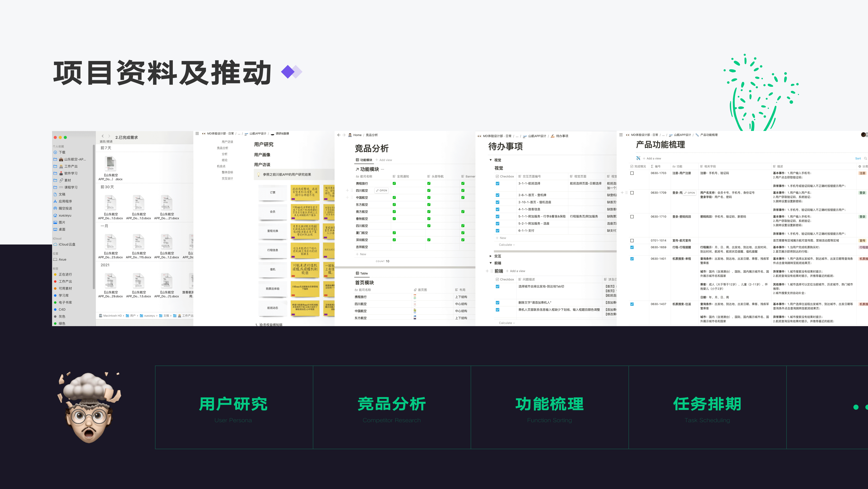Click the user avatar in 产品功能梳理 window
Viewport: 868px width, 489px height.
[x=864, y=135]
